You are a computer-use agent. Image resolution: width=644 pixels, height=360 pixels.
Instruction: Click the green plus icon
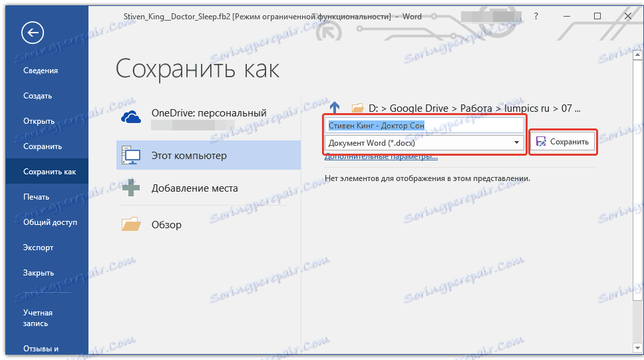pos(131,188)
